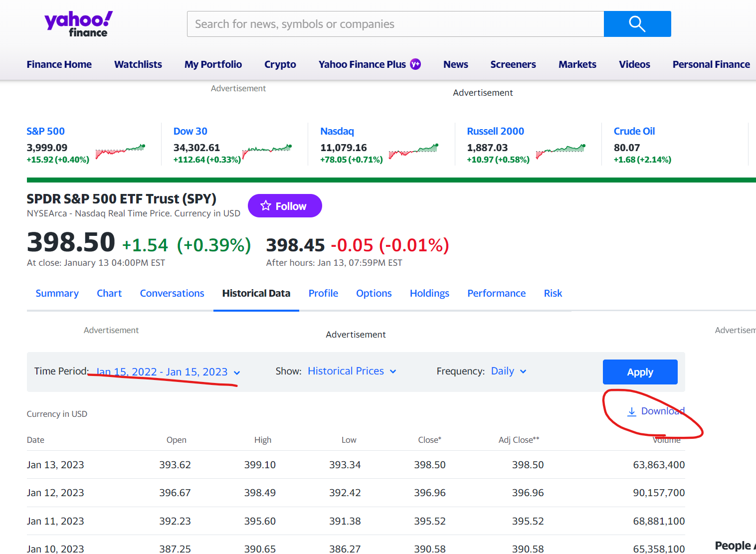Image resolution: width=756 pixels, height=554 pixels.
Task: Click the blue Apply button
Action: (x=640, y=372)
